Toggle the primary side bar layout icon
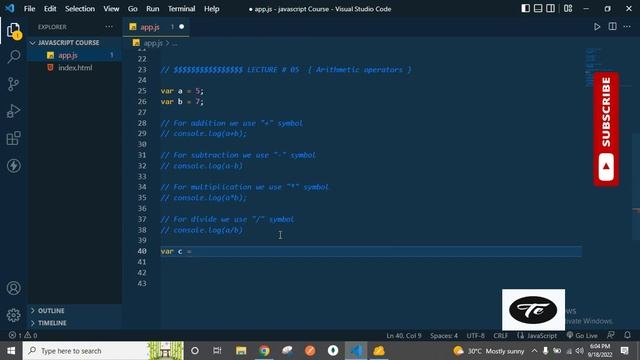The height and width of the screenshot is (360, 640). [x=526, y=9]
